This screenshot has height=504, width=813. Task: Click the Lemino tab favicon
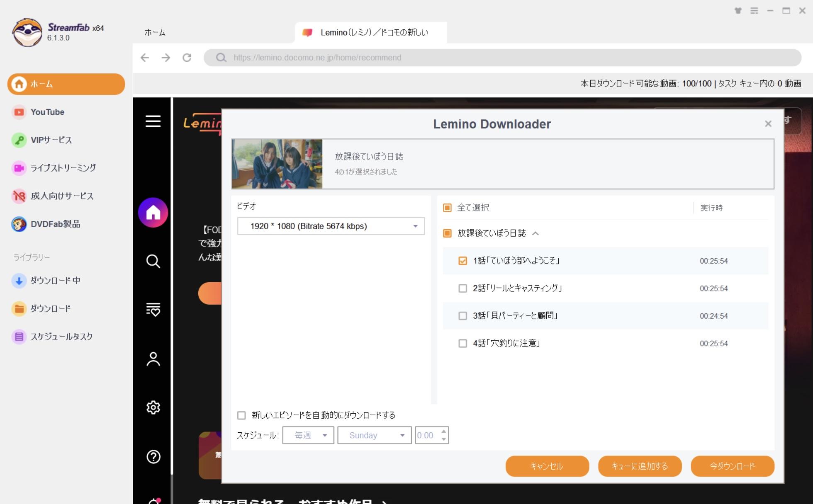[307, 32]
